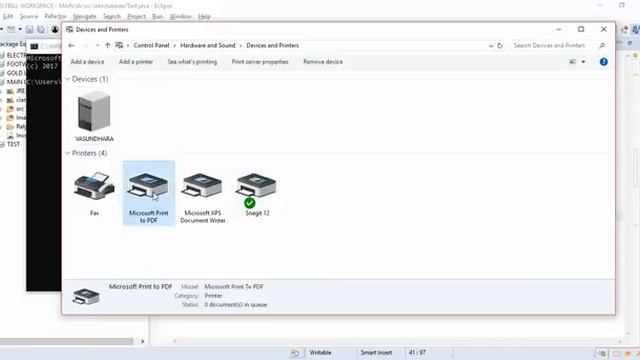
Task: Click Eclipse horizontal scrollbar right arrow
Action: click(x=142, y=341)
